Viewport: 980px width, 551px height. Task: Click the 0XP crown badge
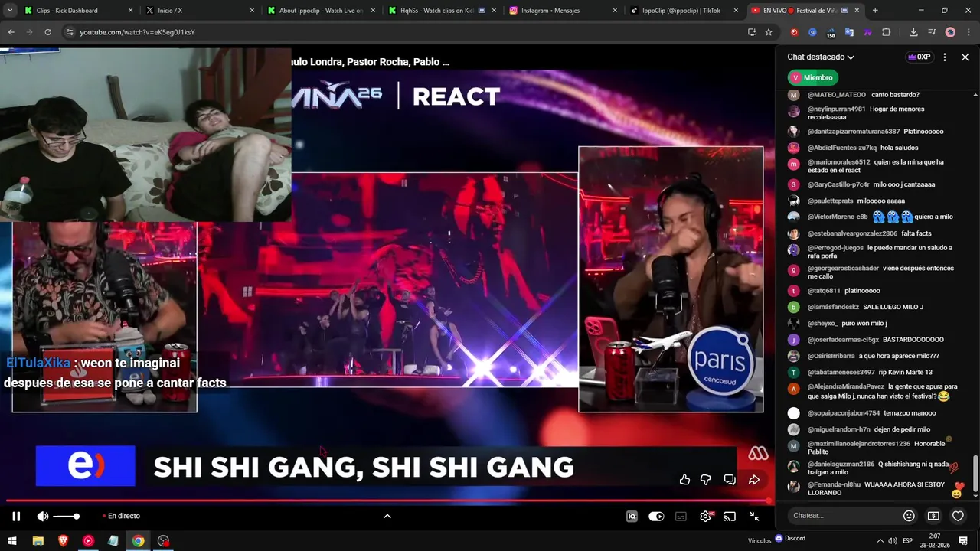coord(919,57)
